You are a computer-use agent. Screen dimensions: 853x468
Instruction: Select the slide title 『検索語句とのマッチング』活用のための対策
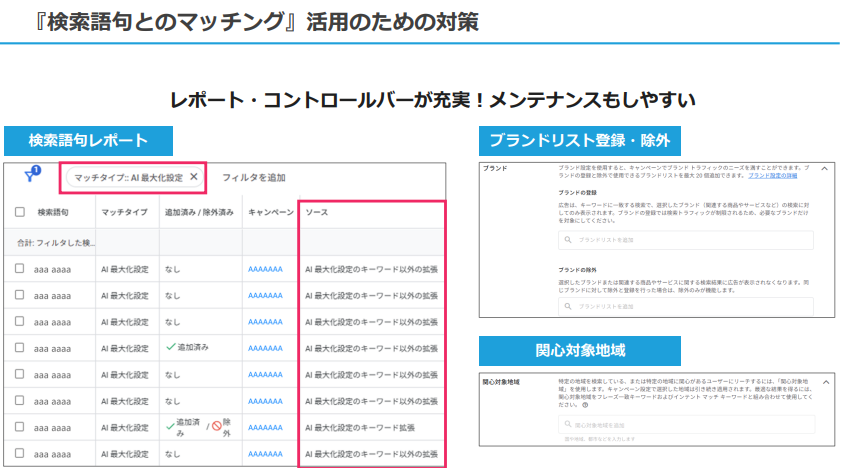[x=254, y=22]
